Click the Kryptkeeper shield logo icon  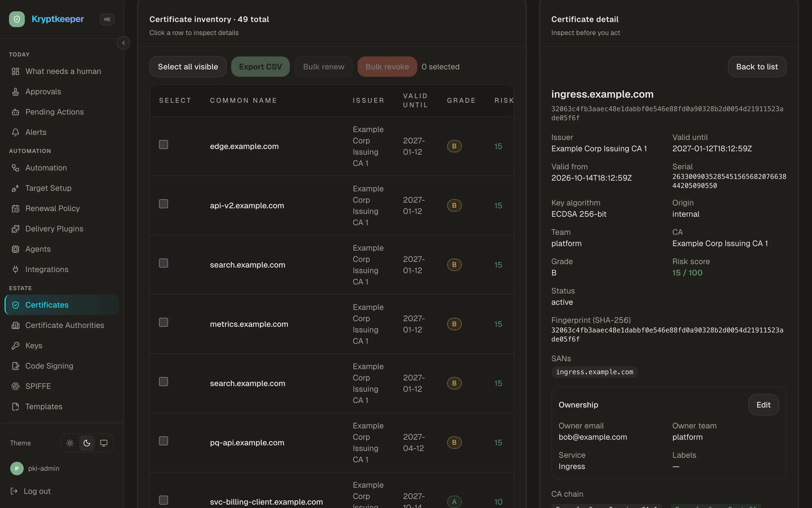coord(17,19)
